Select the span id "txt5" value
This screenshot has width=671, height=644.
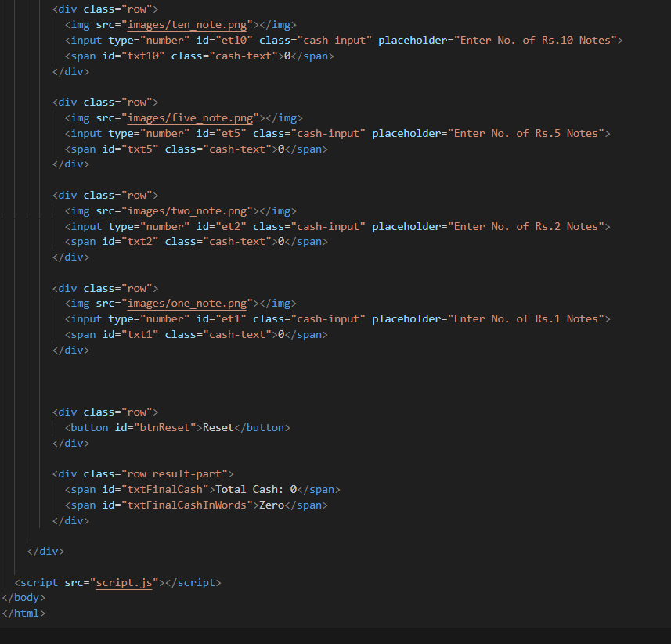(140, 149)
